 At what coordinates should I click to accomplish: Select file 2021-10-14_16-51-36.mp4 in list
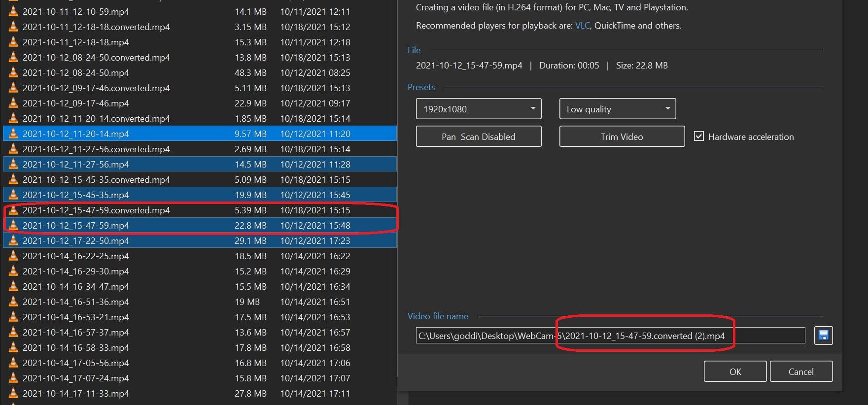[76, 302]
